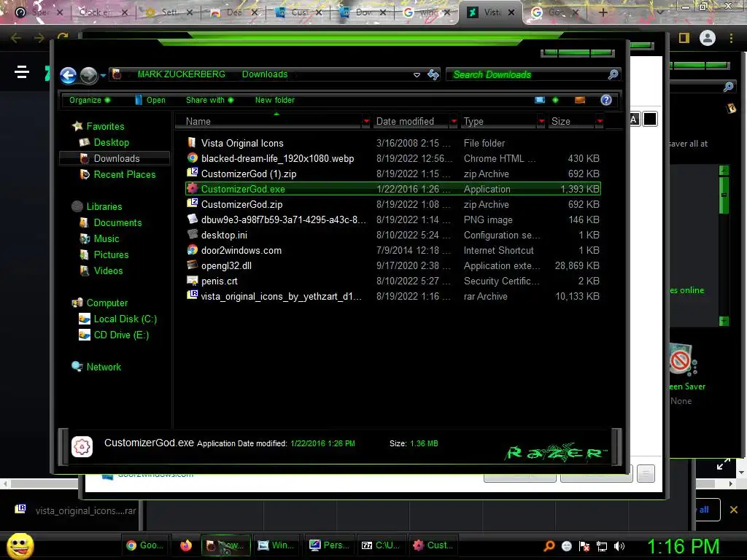Open Music library in navigation pane
The width and height of the screenshot is (747, 560).
(107, 238)
